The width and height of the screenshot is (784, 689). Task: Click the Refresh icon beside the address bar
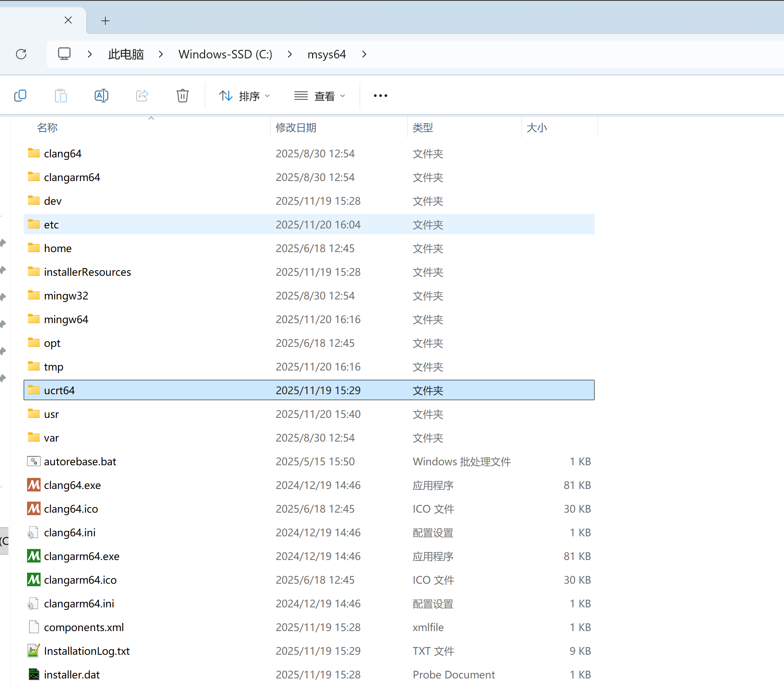tap(21, 54)
